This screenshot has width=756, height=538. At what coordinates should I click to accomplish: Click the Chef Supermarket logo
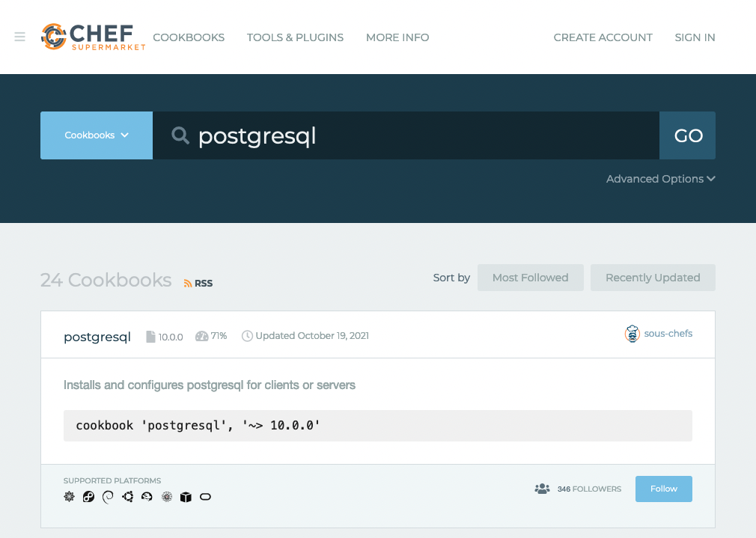tap(93, 37)
